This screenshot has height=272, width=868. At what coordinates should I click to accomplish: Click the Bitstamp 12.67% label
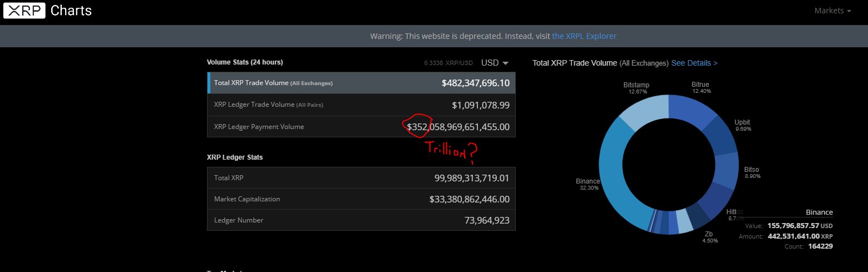coord(637,88)
